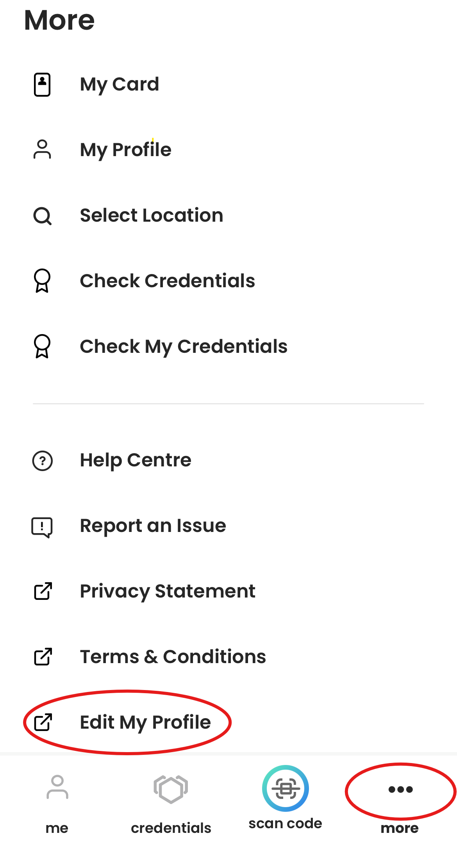This screenshot has width=457, height=868.
Task: Tap the Privacy Statement external link icon
Action: (x=43, y=591)
